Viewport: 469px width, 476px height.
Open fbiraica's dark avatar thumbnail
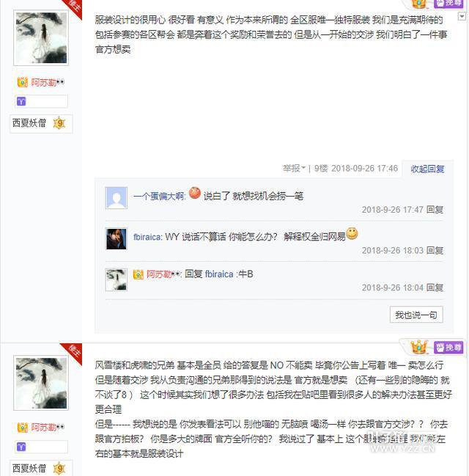click(x=117, y=239)
